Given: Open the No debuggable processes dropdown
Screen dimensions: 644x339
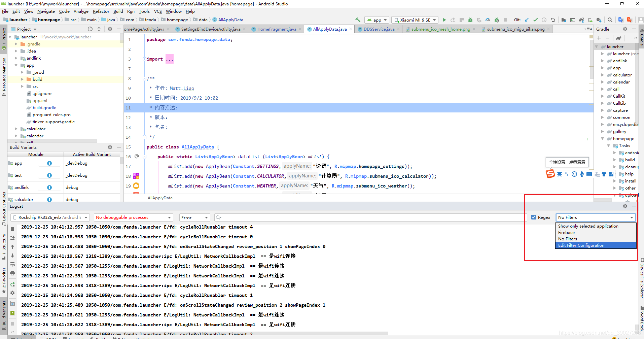Looking at the screenshot, I should click(134, 217).
